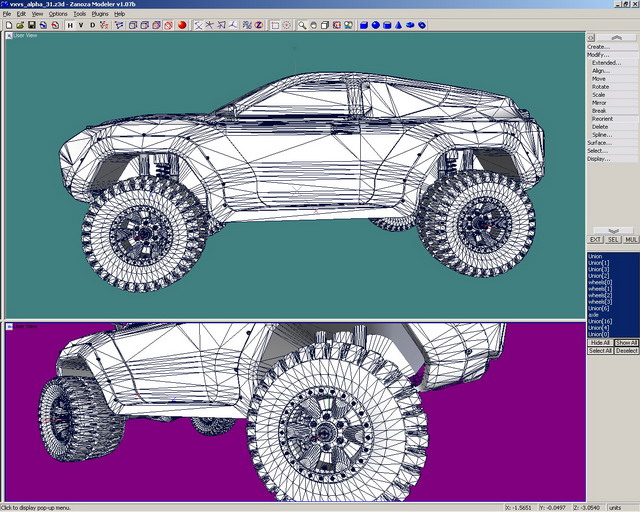Click the New file toolbar icon
The image size is (640, 512).
[x=8, y=25]
